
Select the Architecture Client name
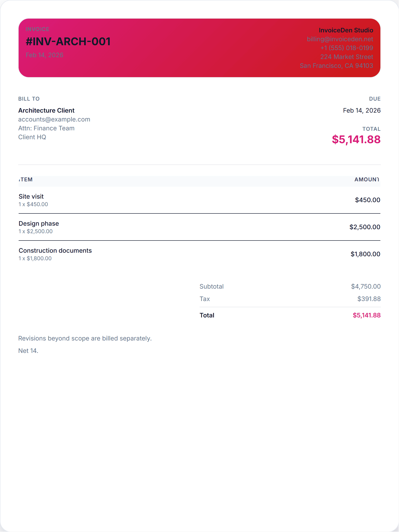(x=46, y=110)
